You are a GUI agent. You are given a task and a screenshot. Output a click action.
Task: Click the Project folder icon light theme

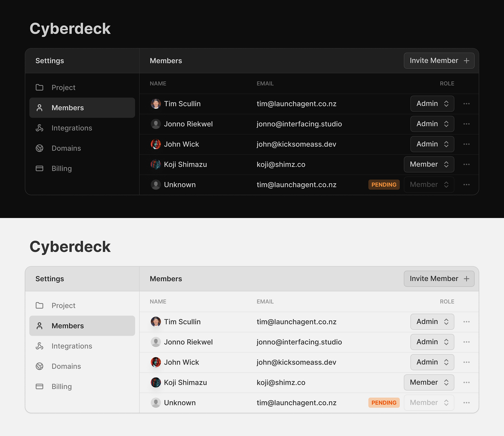coord(39,305)
